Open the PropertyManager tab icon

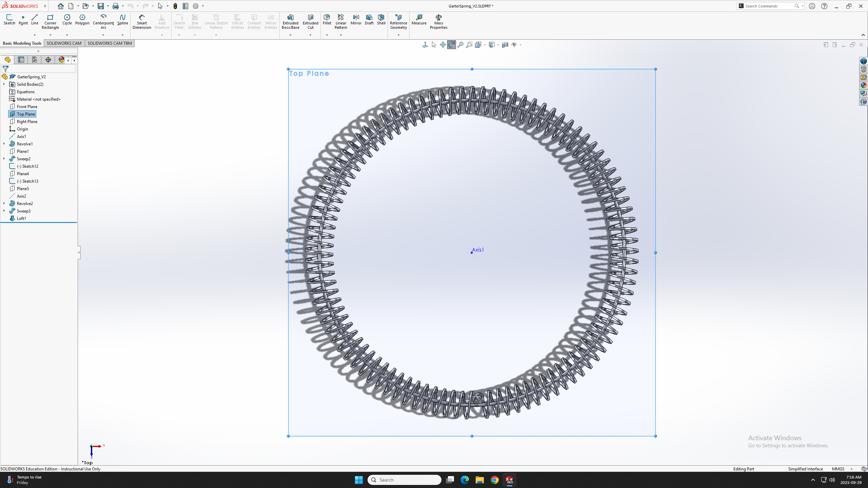[21, 60]
